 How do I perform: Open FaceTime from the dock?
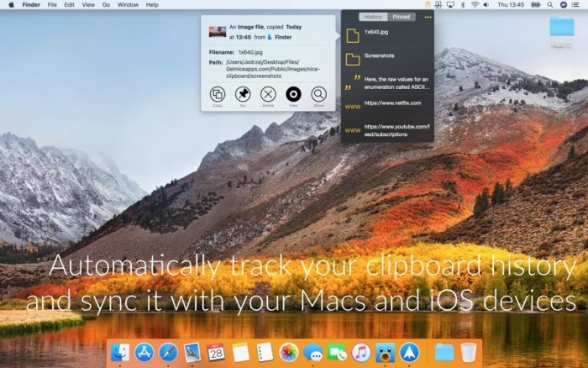(337, 353)
